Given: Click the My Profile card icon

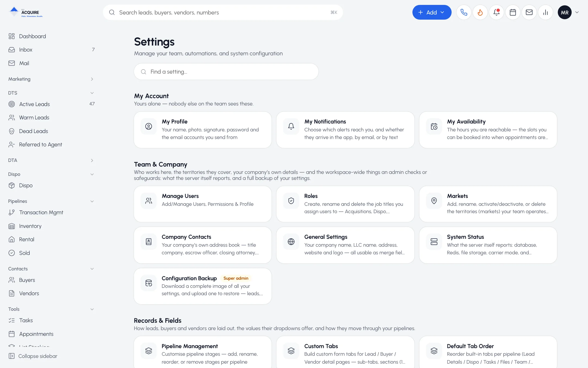Looking at the screenshot, I should [149, 126].
